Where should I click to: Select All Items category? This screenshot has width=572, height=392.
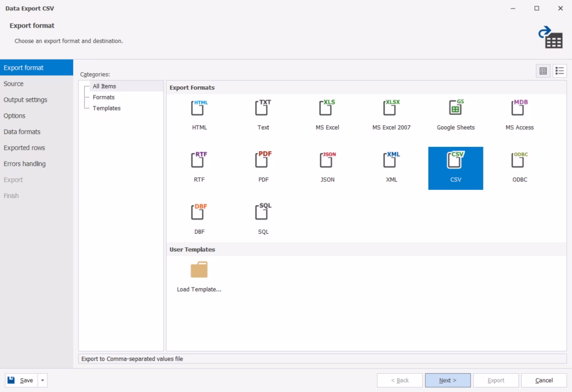click(104, 86)
